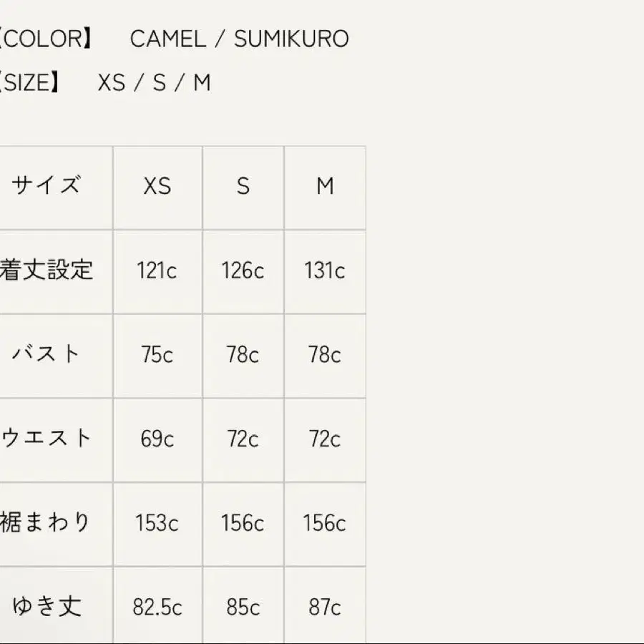Click the CAMEL color option text

point(167,39)
